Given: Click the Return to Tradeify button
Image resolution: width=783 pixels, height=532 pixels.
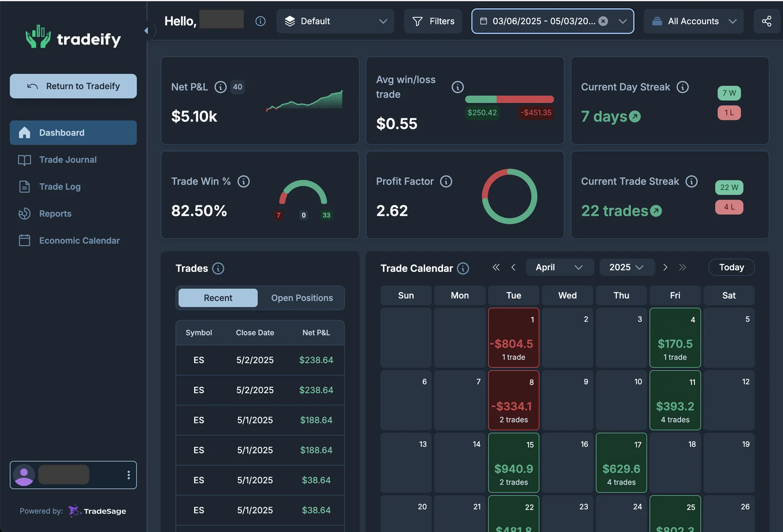Looking at the screenshot, I should tap(73, 86).
